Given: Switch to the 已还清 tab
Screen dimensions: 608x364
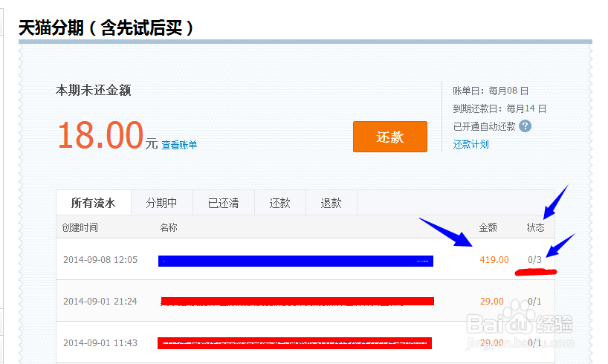Looking at the screenshot, I should (223, 203).
